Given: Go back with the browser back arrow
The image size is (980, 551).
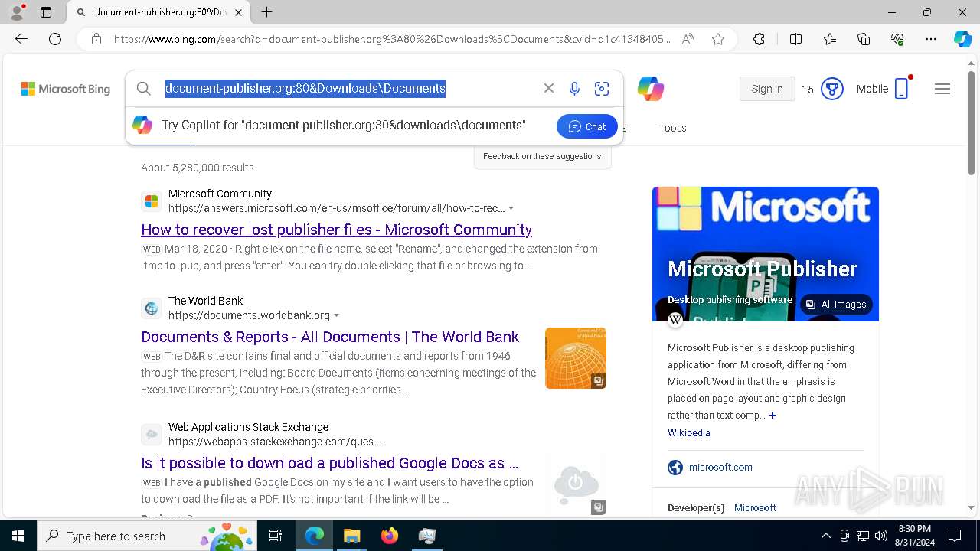Looking at the screenshot, I should click(x=21, y=39).
